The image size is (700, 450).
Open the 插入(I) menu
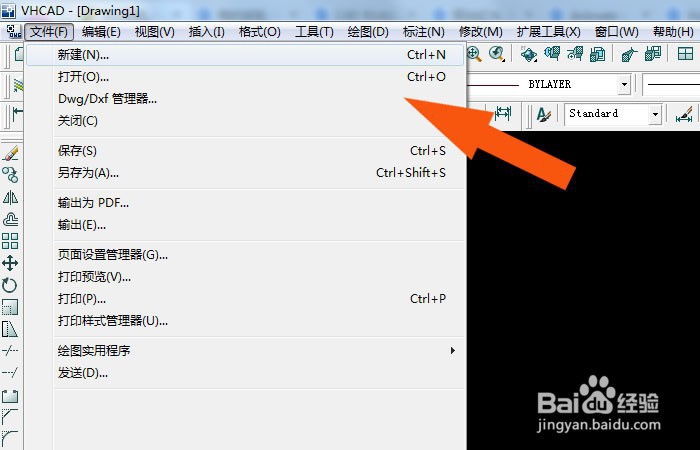click(207, 32)
